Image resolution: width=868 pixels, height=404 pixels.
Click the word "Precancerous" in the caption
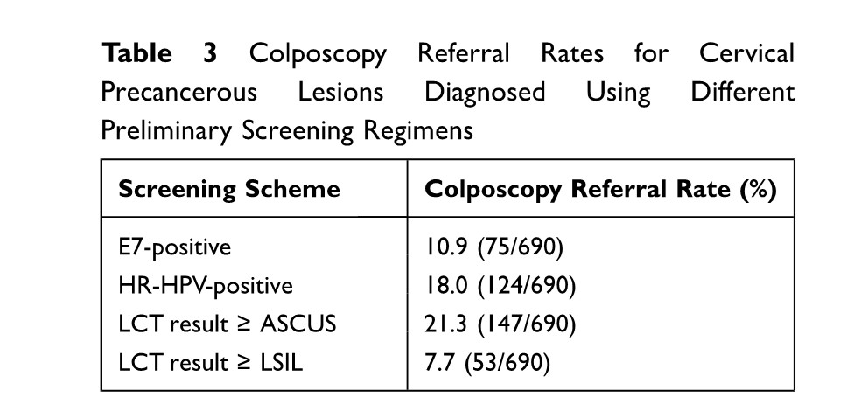click(x=179, y=92)
